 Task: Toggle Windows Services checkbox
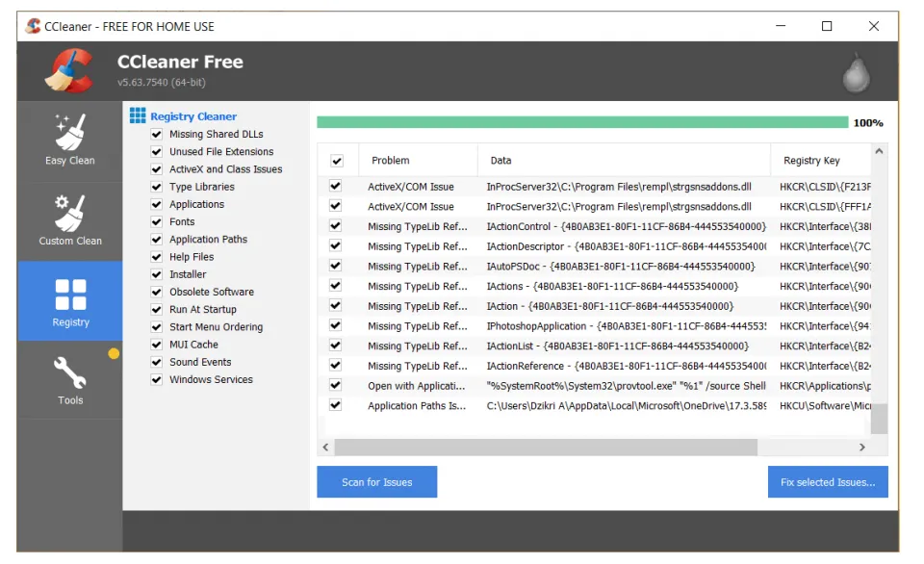click(157, 380)
